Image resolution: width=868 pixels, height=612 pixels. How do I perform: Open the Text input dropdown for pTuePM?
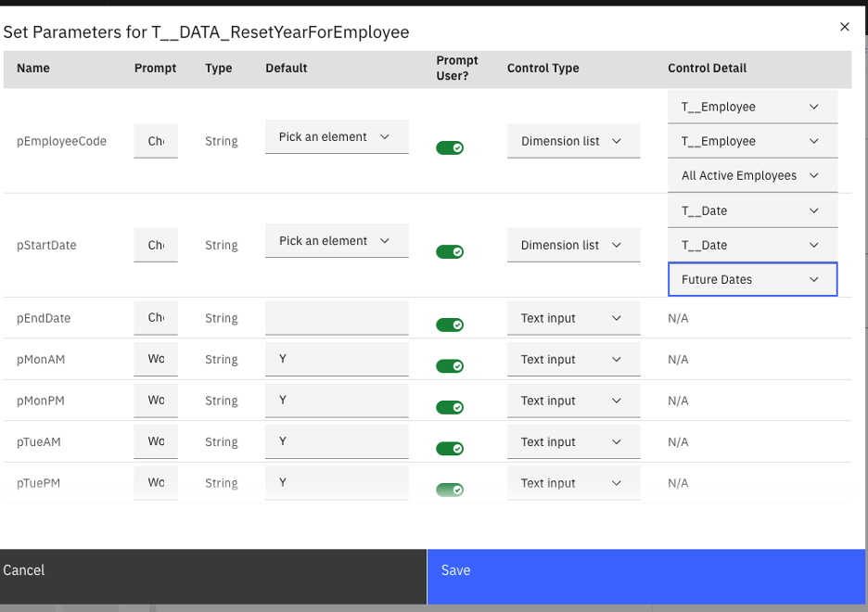click(573, 482)
